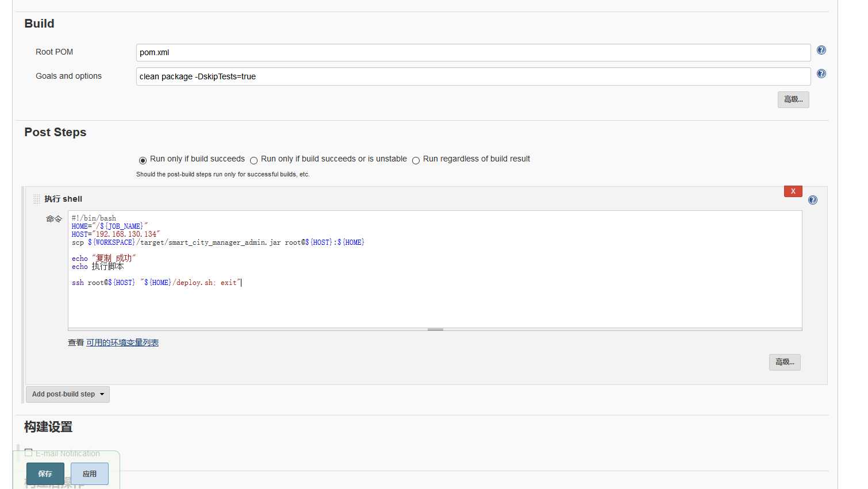Click the #!/bin/bash line
The height and width of the screenshot is (489, 868).
tap(94, 218)
